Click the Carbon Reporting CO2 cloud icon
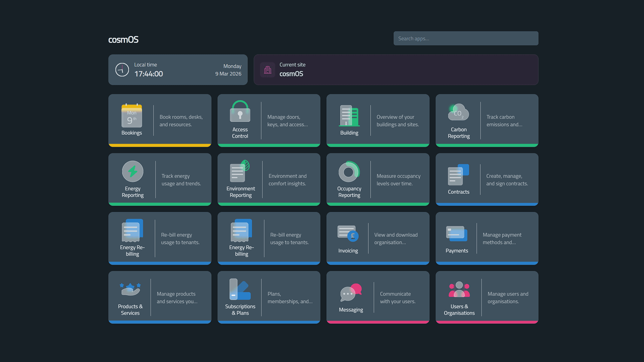The height and width of the screenshot is (362, 644). tap(459, 112)
